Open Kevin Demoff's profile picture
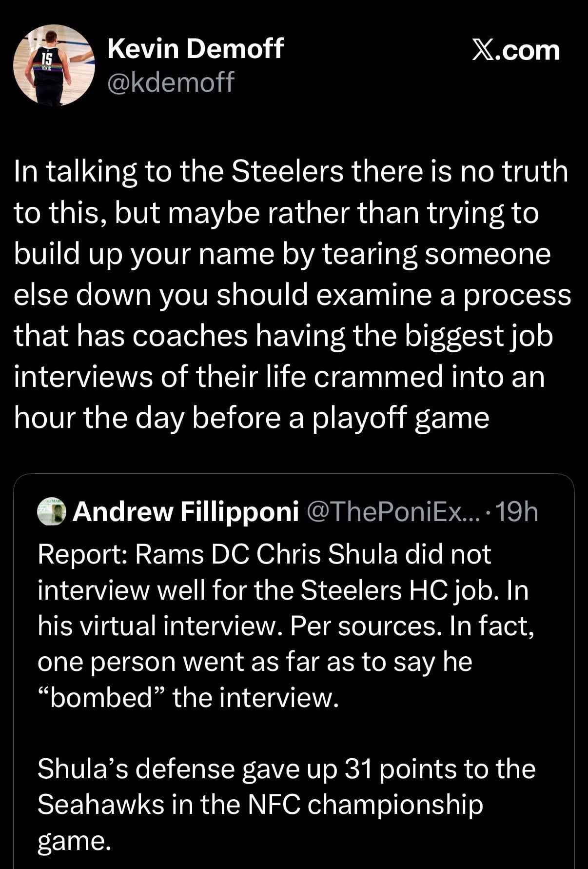The height and width of the screenshot is (869, 588). (53, 65)
